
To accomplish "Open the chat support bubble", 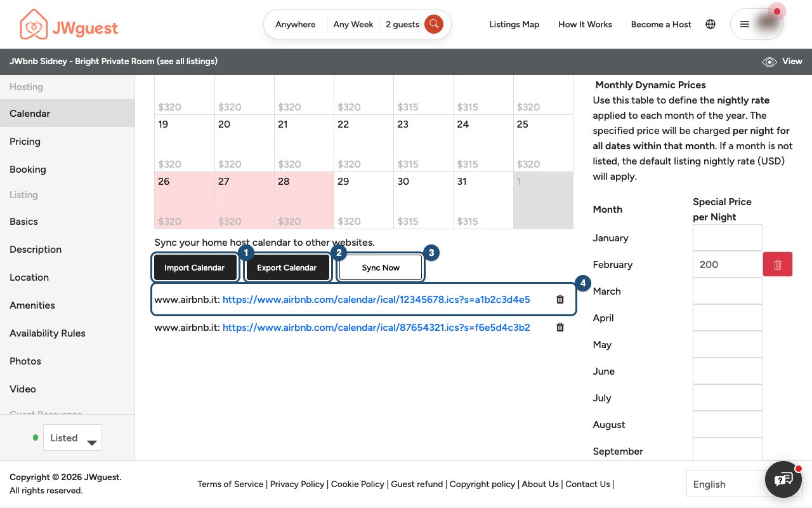I will 783,479.
